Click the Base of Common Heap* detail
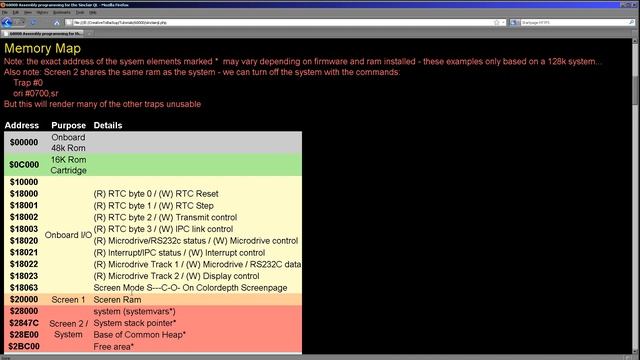640x360 pixels. click(140, 335)
